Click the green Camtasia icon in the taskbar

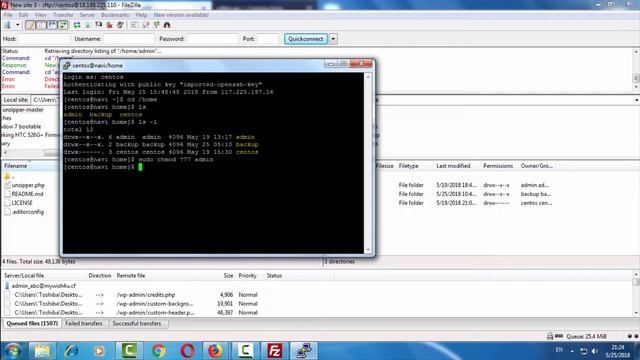(129, 351)
